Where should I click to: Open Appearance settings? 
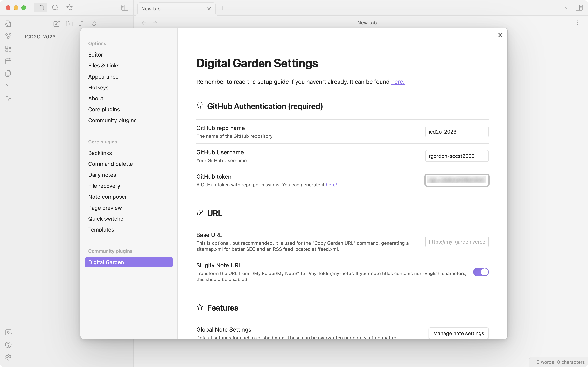click(129, 76)
